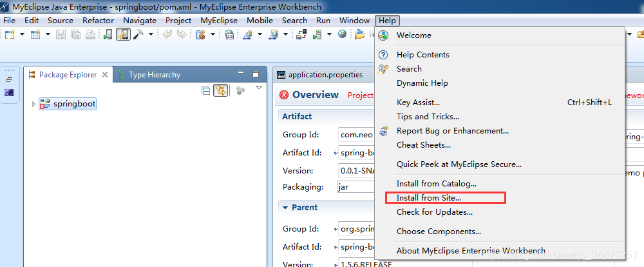Open the MyEclipse menu
Viewport: 644px width, 267px height.
click(219, 20)
